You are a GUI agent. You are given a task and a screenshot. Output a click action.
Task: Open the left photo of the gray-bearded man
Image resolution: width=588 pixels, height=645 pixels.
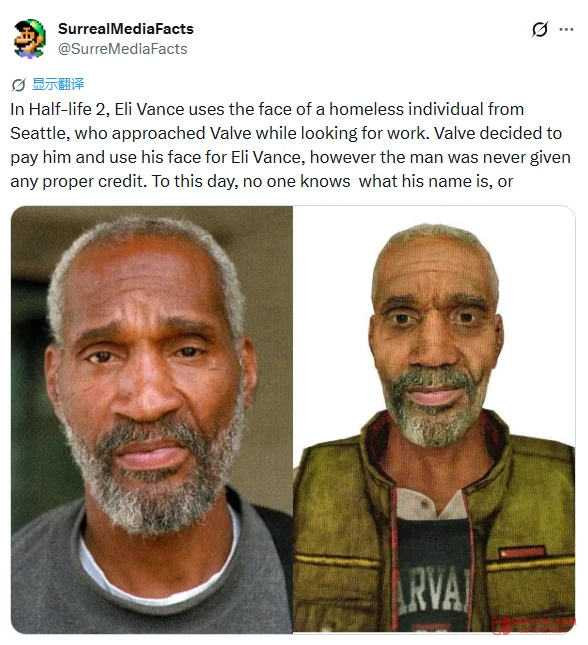coord(151,419)
